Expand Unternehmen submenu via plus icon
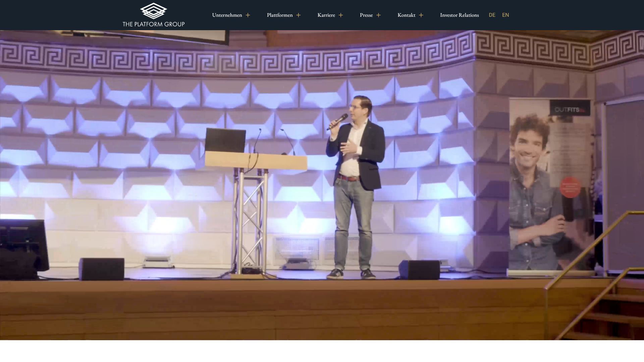The width and height of the screenshot is (644, 362). pyautogui.click(x=248, y=15)
